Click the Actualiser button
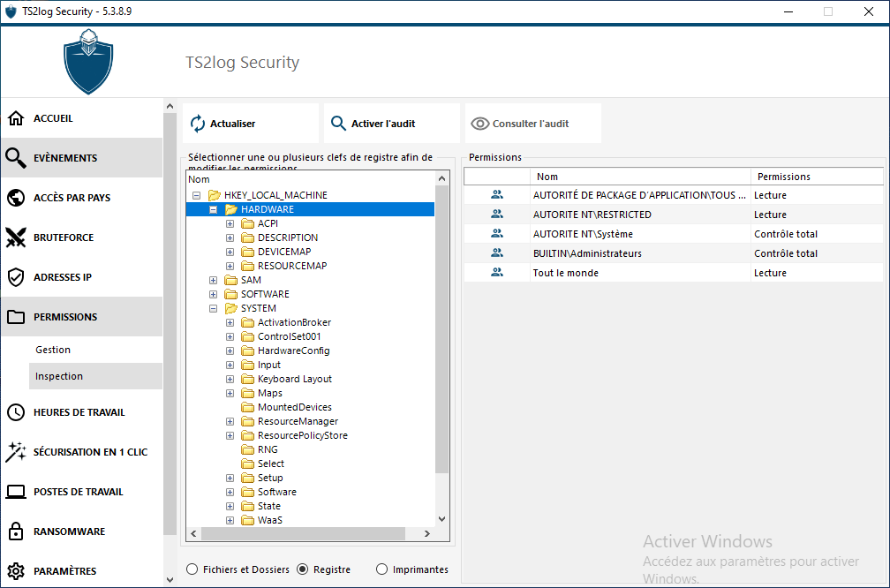The height and width of the screenshot is (588, 890). click(251, 124)
